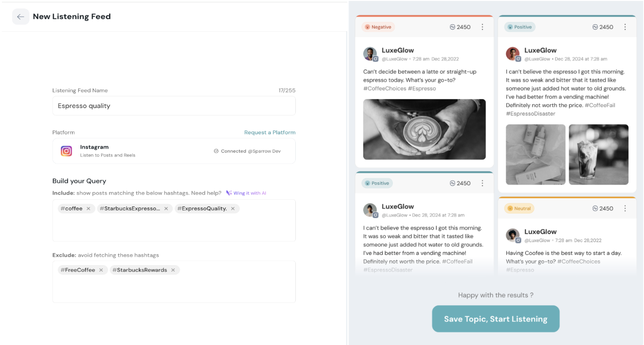This screenshot has width=644, height=345.
Task: Remove the #coffee hashtag chip
Action: click(x=88, y=208)
